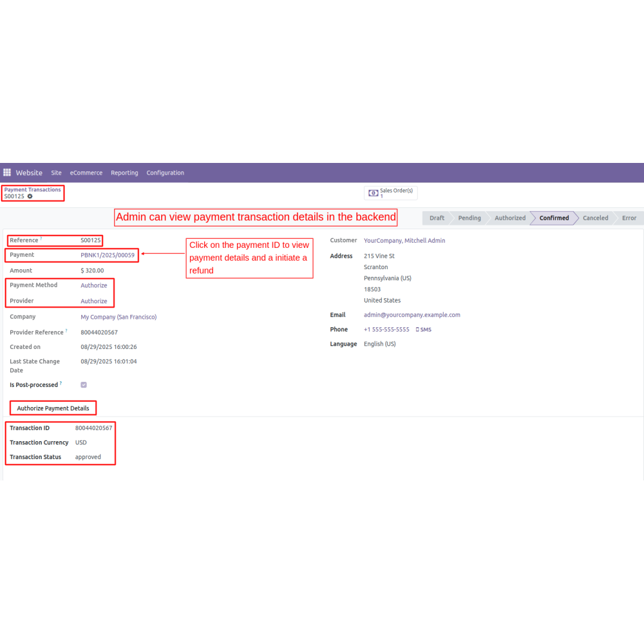Open customer YourCompany, Mitchell Admin

point(404,241)
